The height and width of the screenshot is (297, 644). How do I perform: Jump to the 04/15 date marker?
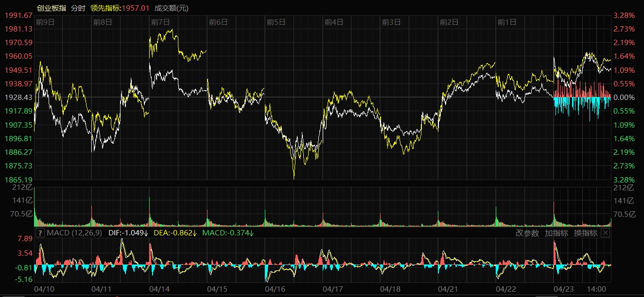[218, 289]
